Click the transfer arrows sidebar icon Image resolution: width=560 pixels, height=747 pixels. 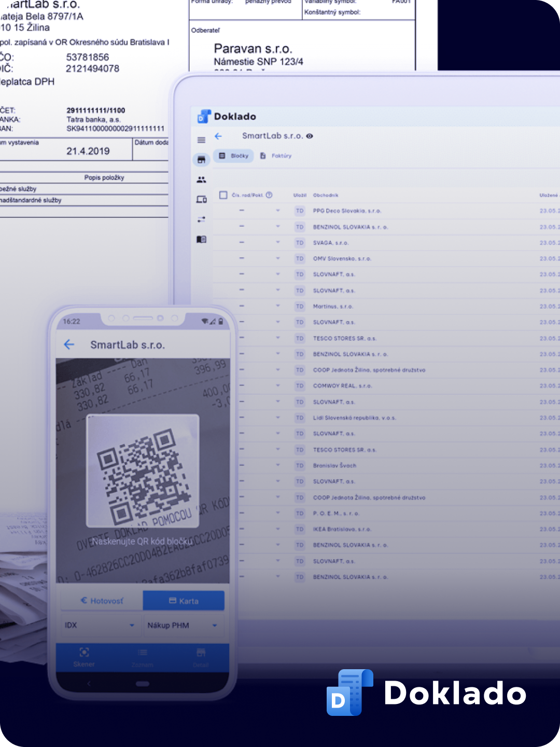[x=202, y=219]
